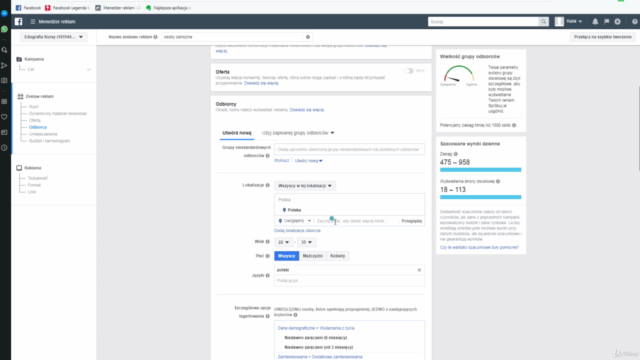Click the landing page views blue bar
The width and height of the screenshot is (640, 360).
coord(480,197)
